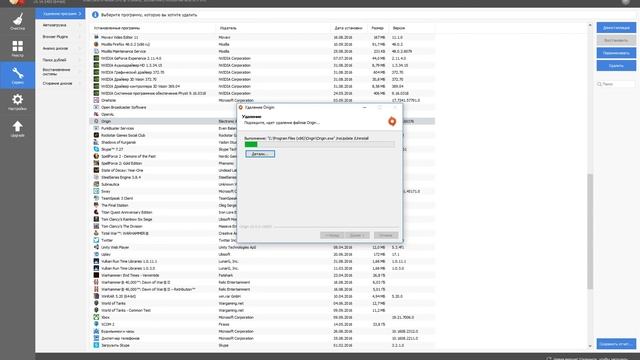Click the scroll down arrow of programs list
This screenshot has height=360, width=640.
pos(590,346)
